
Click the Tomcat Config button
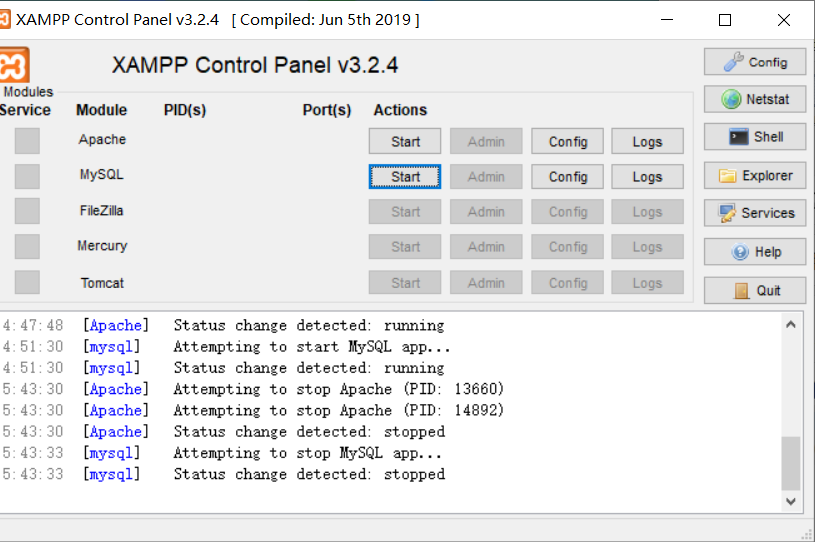[x=567, y=283]
